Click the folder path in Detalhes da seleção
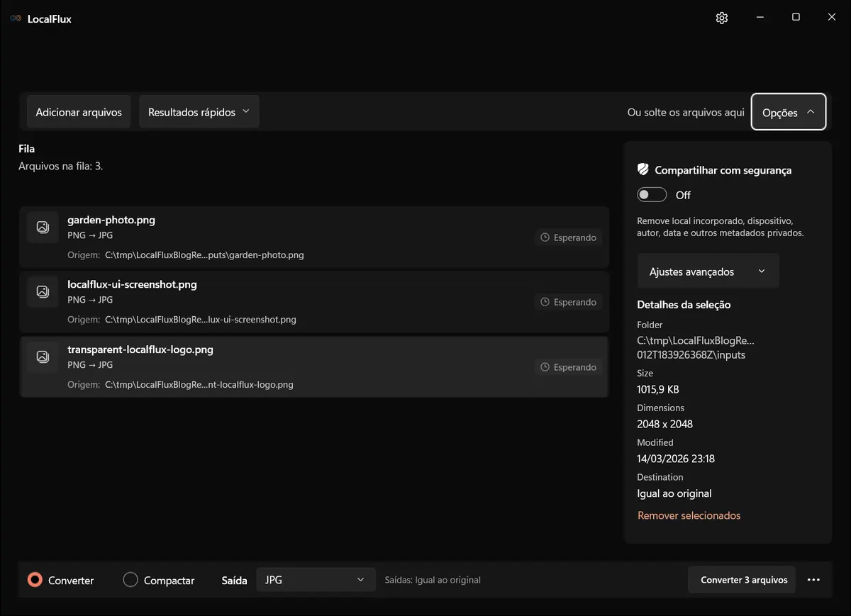Image resolution: width=851 pixels, height=616 pixels. point(696,347)
